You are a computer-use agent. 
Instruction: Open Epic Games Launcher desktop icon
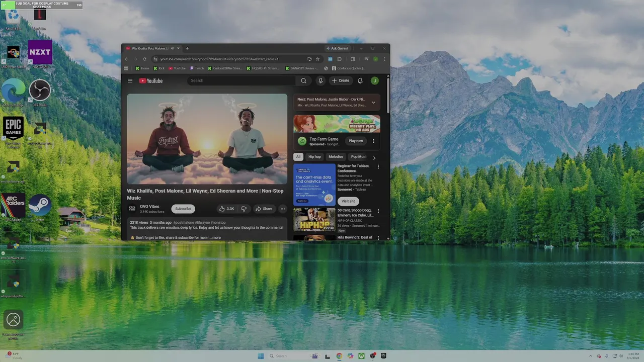point(13,133)
